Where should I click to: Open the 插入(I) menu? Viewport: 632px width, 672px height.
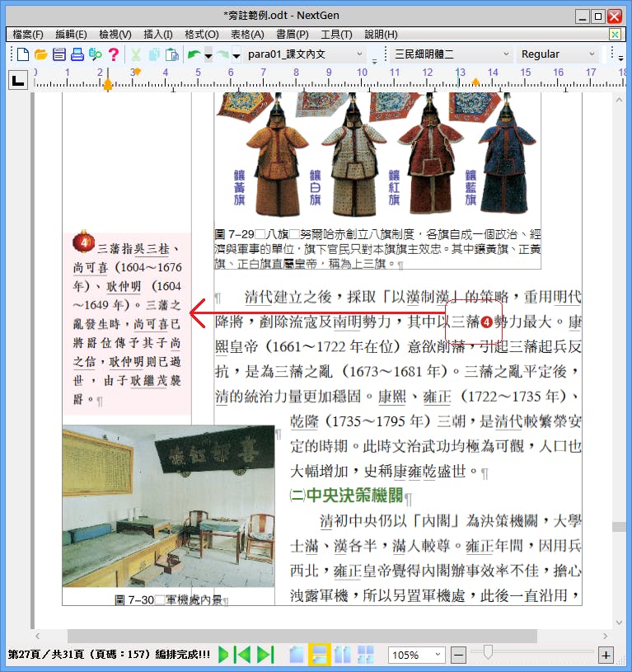click(x=158, y=35)
